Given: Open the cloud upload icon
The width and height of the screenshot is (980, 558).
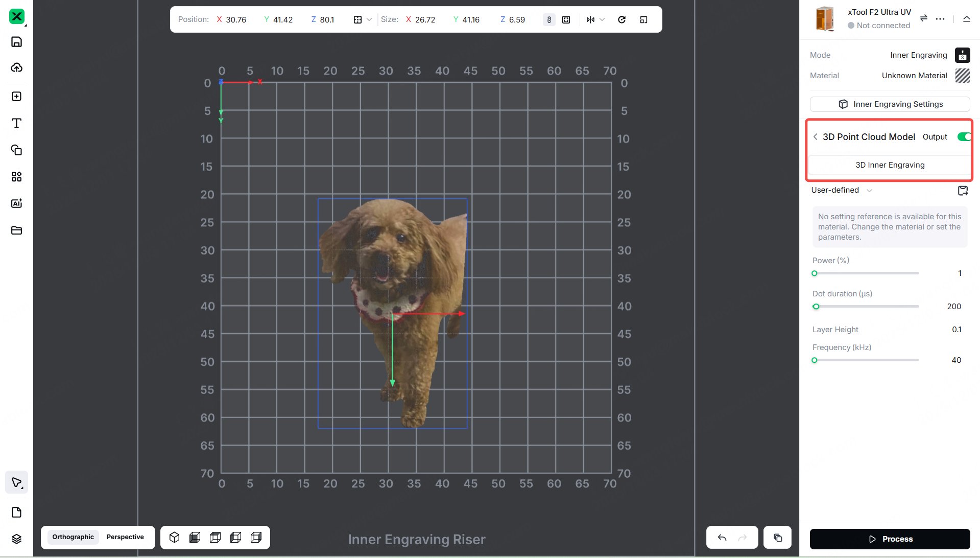Looking at the screenshot, I should coord(16,67).
